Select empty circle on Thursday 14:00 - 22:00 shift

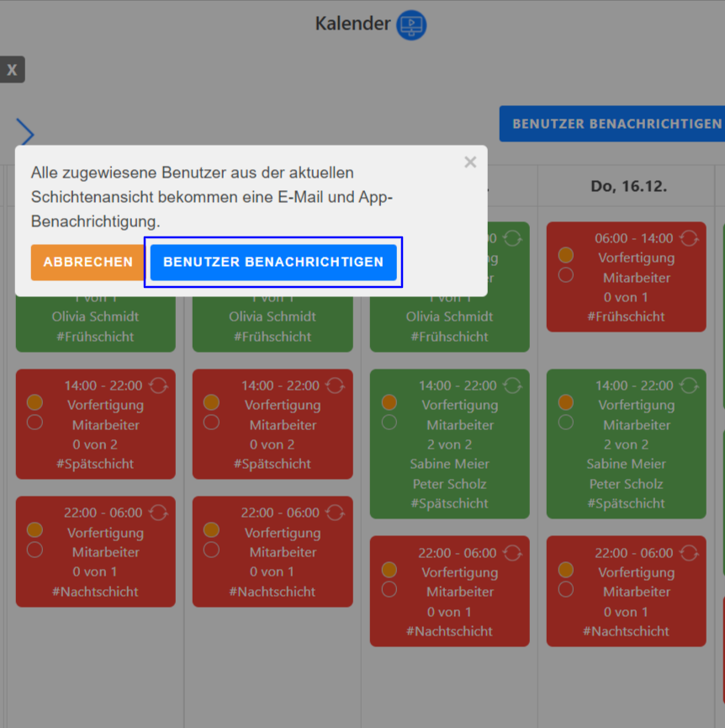[x=566, y=422]
